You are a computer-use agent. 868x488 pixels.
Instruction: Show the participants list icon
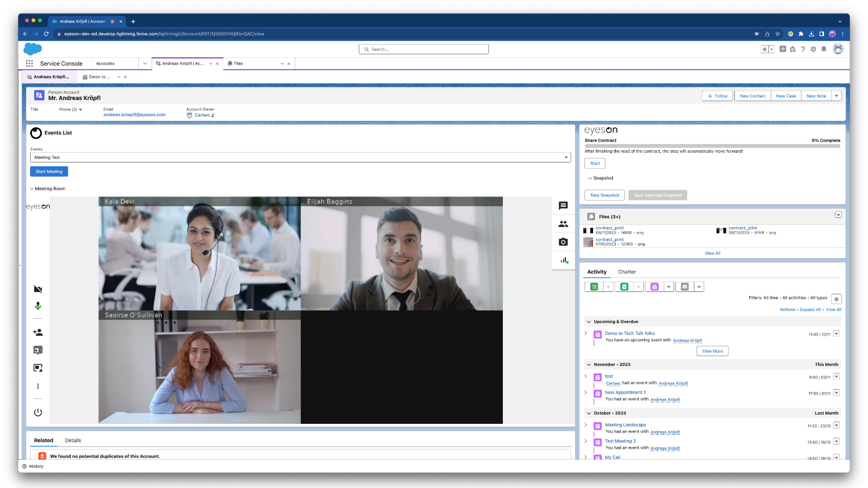pyautogui.click(x=562, y=224)
